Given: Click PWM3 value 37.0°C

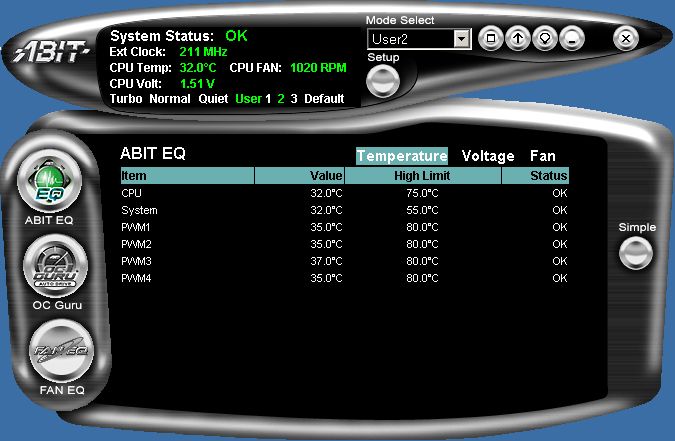Looking at the screenshot, I should click(x=326, y=261).
